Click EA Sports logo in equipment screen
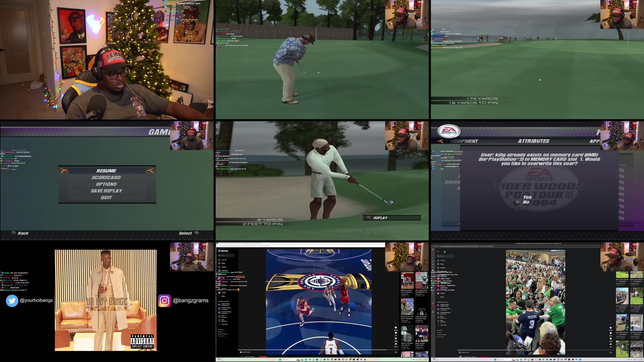Image resolution: width=644 pixels, height=362 pixels. (x=449, y=131)
